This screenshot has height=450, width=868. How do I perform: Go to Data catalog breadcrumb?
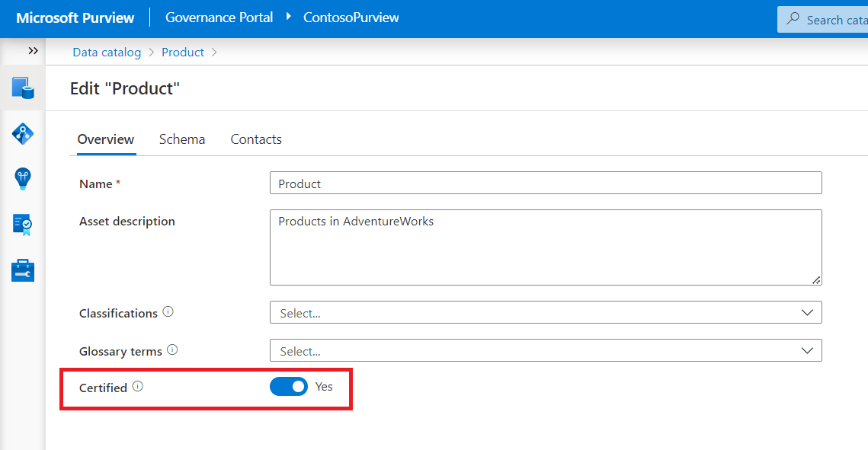[x=107, y=53]
